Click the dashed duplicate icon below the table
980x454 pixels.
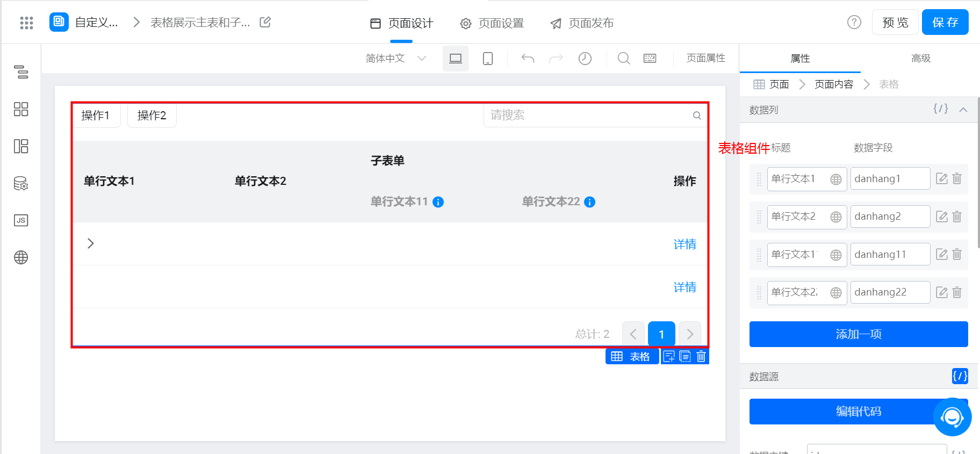(685, 356)
